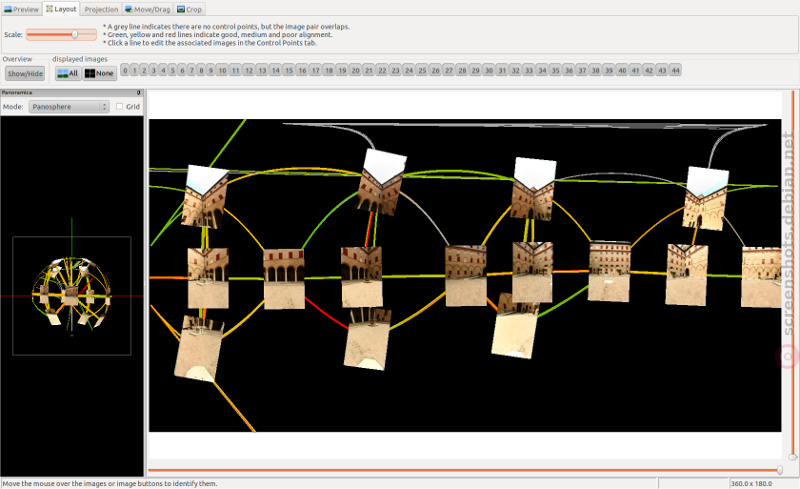Toggle image 44 display button
Image resolution: width=800 pixels, height=489 pixels.
tap(676, 70)
